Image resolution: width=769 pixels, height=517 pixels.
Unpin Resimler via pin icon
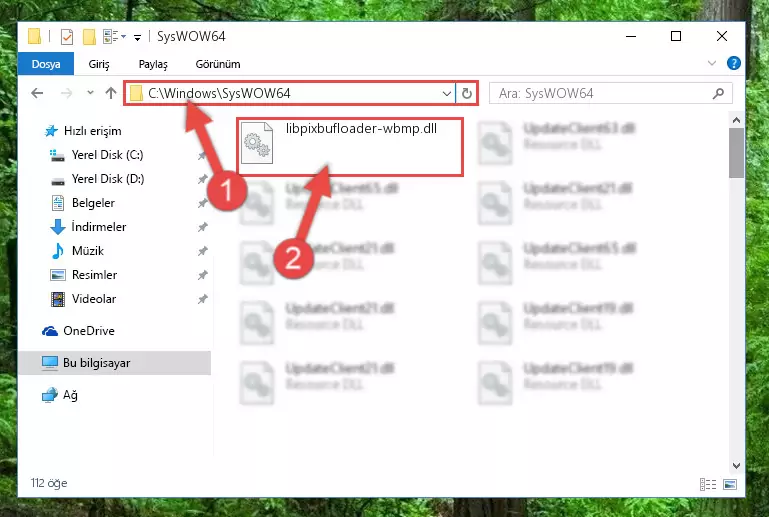click(x=202, y=276)
